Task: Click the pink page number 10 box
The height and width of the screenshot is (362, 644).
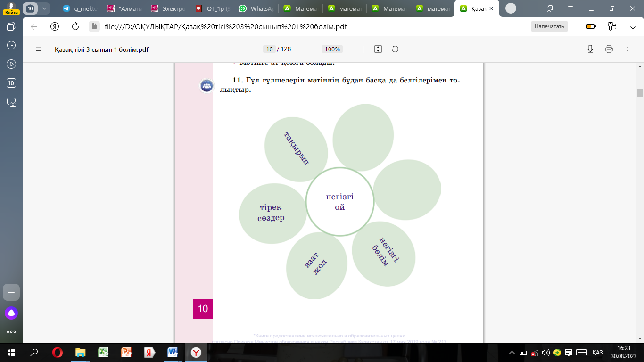Action: (203, 309)
